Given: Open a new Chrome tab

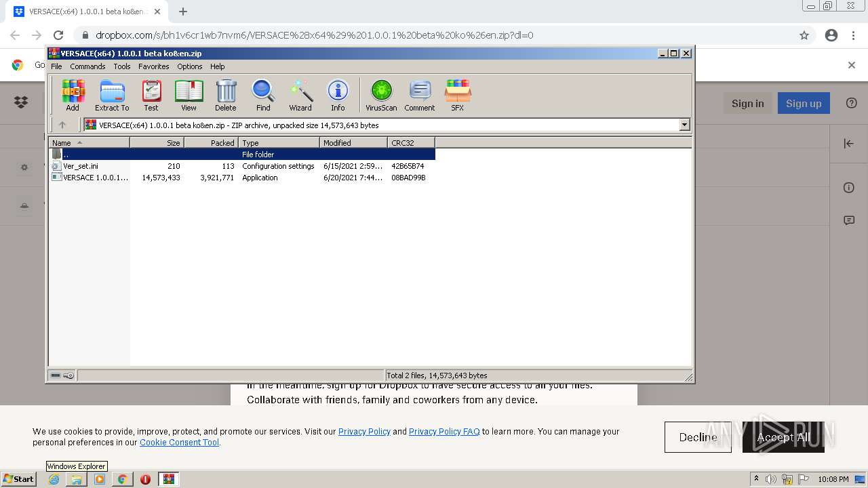Looking at the screenshot, I should 183,12.
